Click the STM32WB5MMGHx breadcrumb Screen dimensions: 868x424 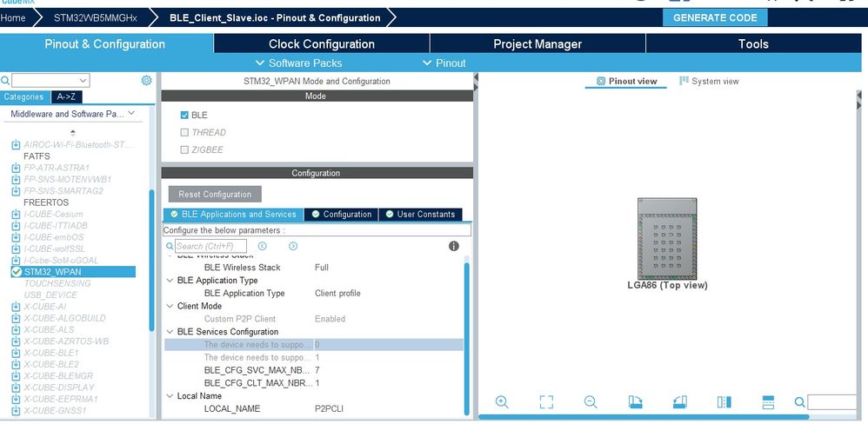(95, 17)
